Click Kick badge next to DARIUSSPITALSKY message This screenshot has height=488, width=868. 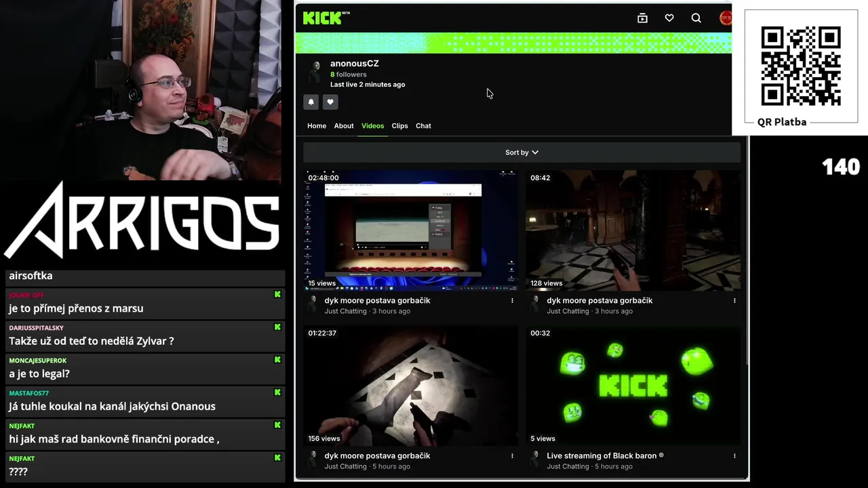coord(277,327)
